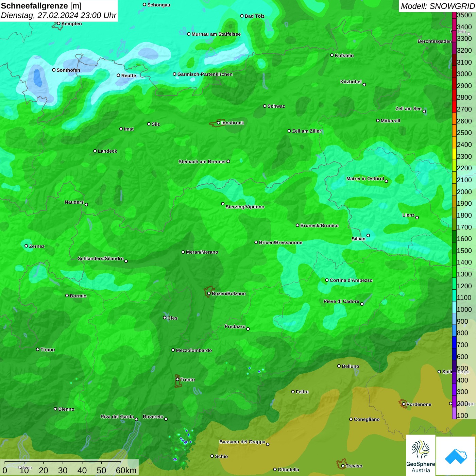Click the 60km scale label
This screenshot has width=476, height=476.
tap(126, 470)
